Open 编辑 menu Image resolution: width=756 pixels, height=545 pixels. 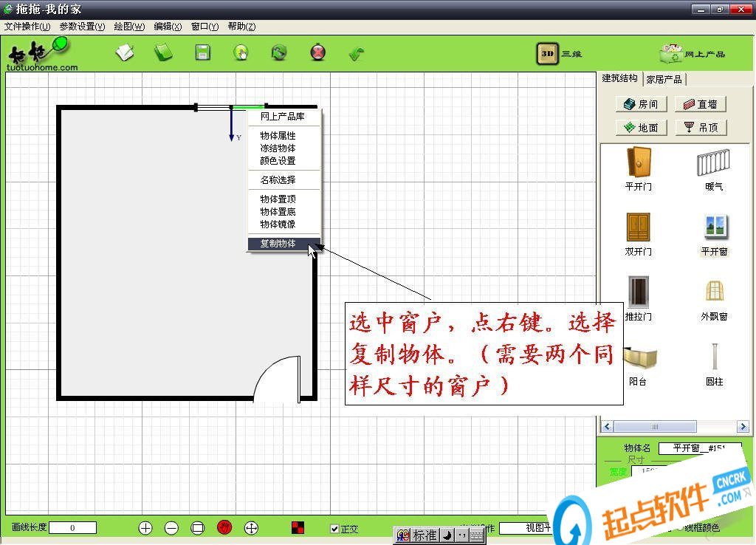[168, 27]
